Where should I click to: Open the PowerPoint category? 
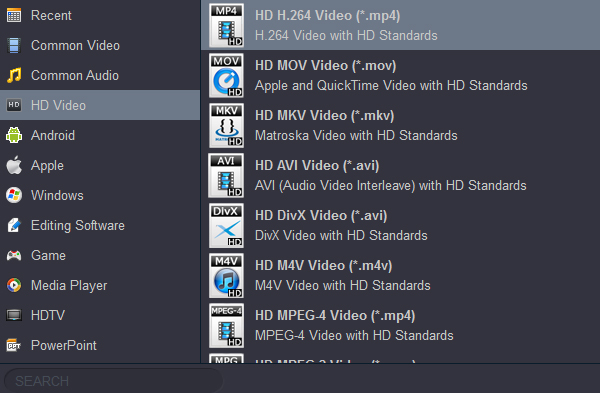click(100, 345)
